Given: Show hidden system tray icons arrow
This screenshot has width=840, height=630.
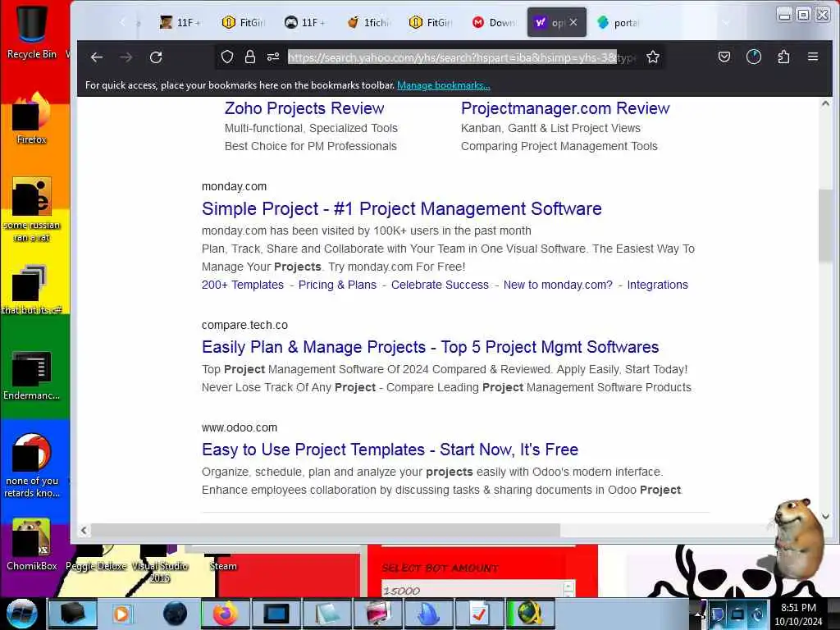Looking at the screenshot, I should pyautogui.click(x=699, y=614).
